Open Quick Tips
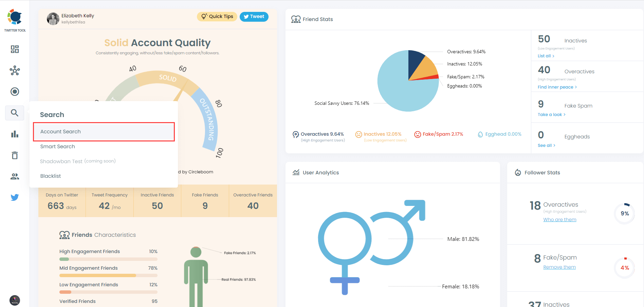This screenshot has width=644, height=307. tap(217, 16)
